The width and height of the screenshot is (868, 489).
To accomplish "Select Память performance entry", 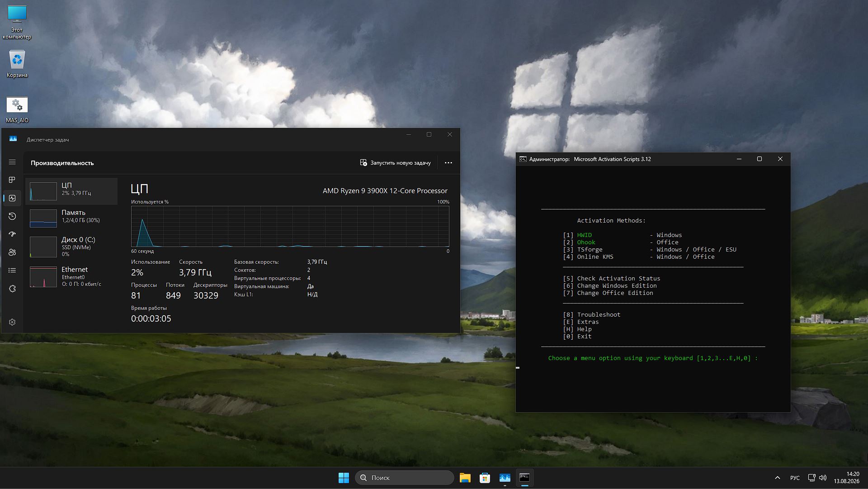I will tap(71, 218).
